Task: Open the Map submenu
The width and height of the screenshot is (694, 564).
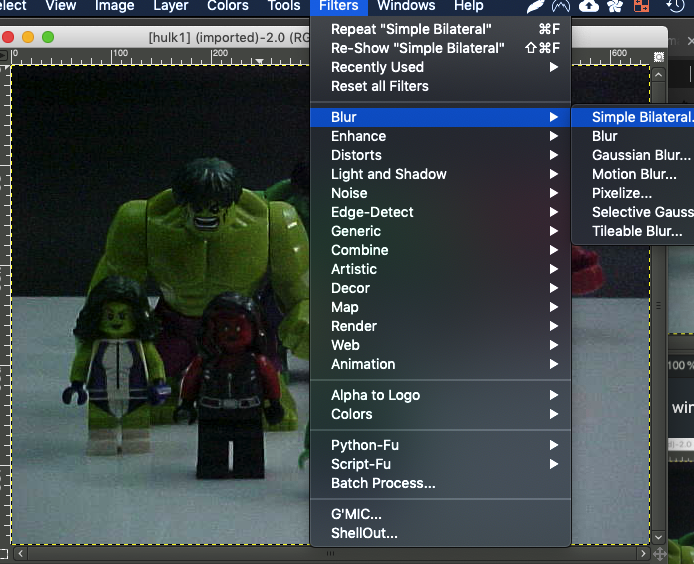Action: [x=440, y=307]
